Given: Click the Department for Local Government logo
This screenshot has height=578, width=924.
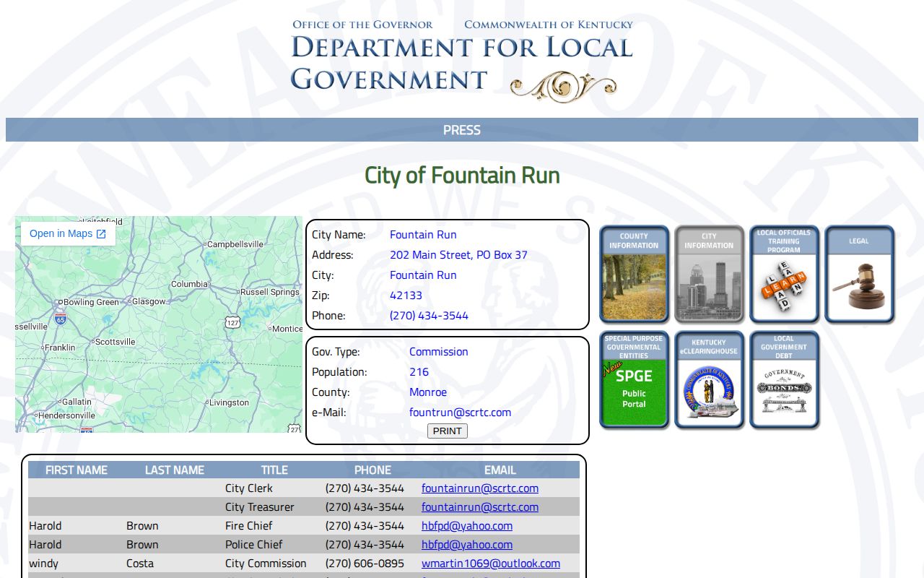Looking at the screenshot, I should [x=462, y=61].
